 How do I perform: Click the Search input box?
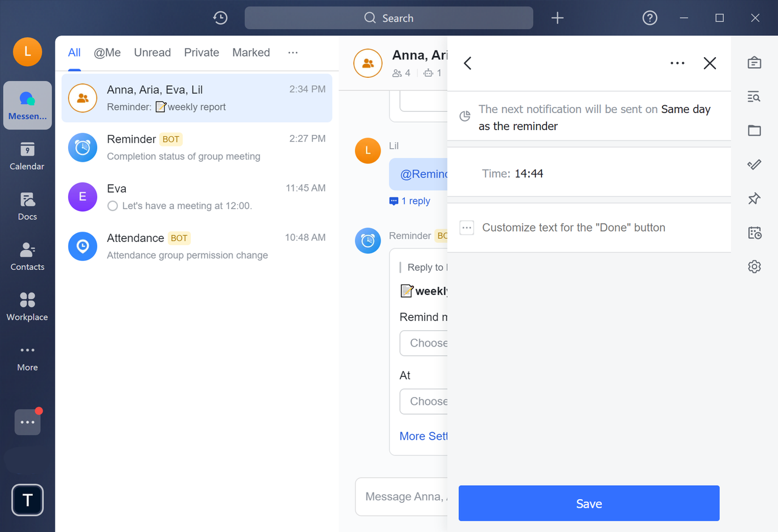389,18
